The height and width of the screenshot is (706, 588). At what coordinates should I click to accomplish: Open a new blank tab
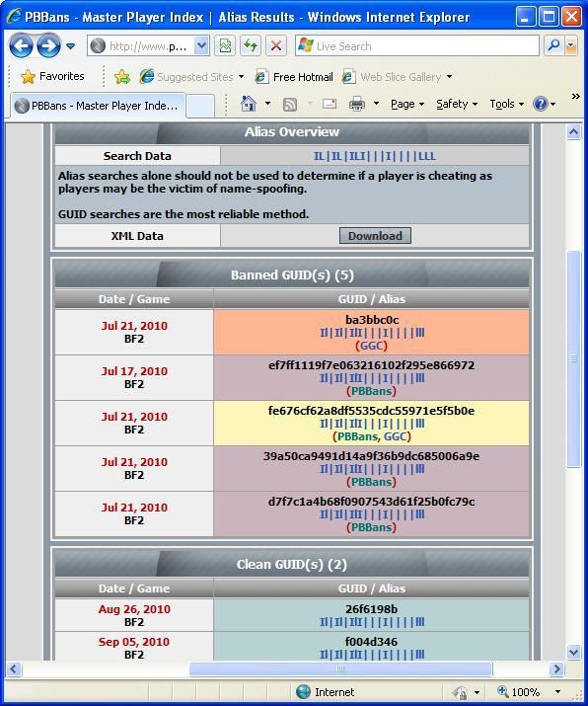pos(199,107)
